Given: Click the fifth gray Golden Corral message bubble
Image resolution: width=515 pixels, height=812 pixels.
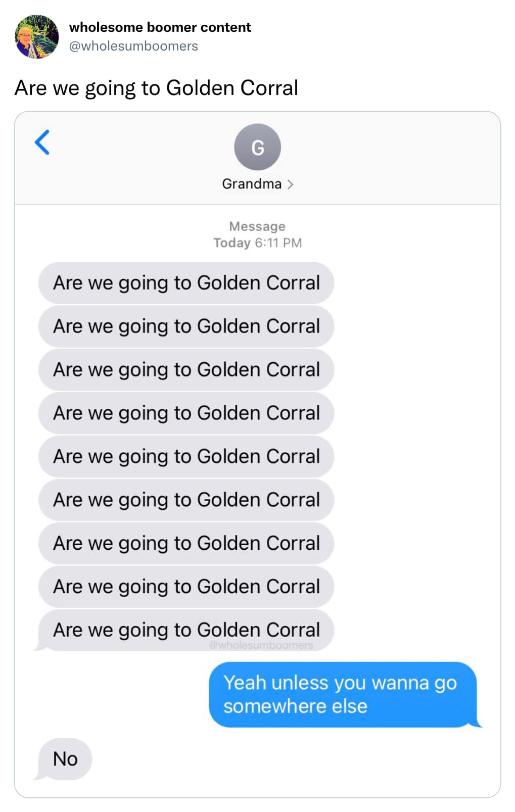Looking at the screenshot, I should (x=186, y=457).
